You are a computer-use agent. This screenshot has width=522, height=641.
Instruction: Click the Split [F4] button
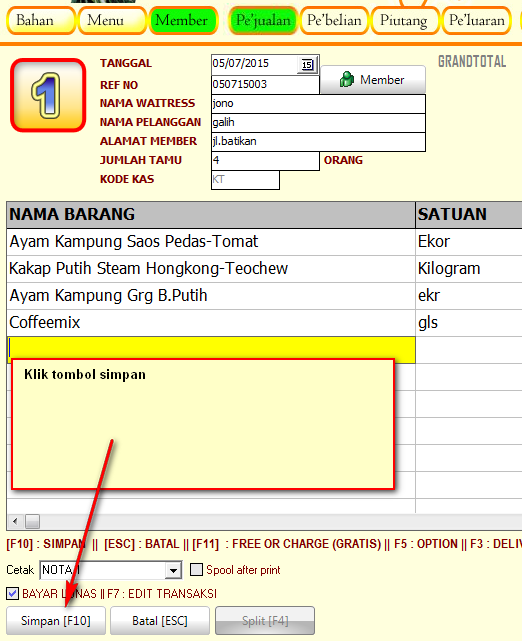click(x=265, y=621)
